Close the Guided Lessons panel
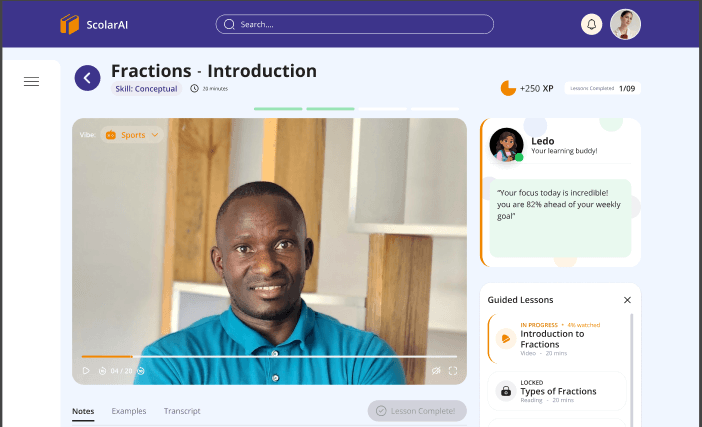This screenshot has height=427, width=702. point(627,300)
